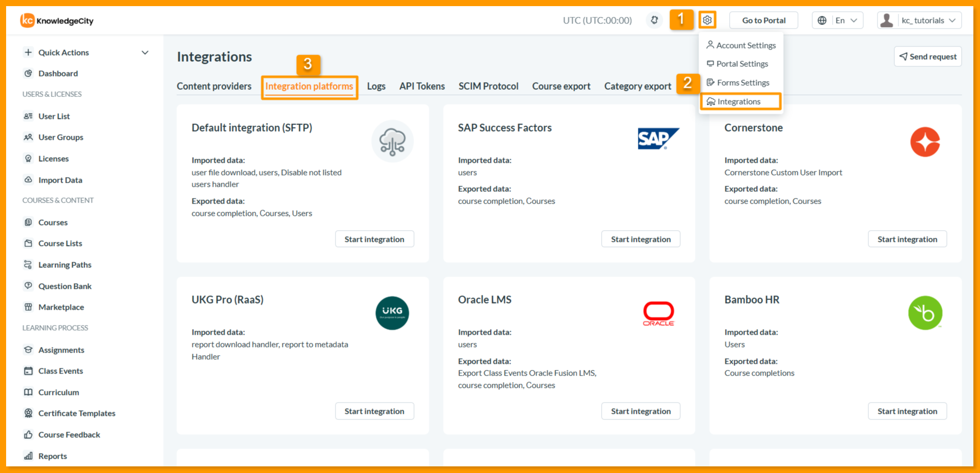The width and height of the screenshot is (980, 473).
Task: Open Dashboard in the sidebar
Action: [x=58, y=73]
